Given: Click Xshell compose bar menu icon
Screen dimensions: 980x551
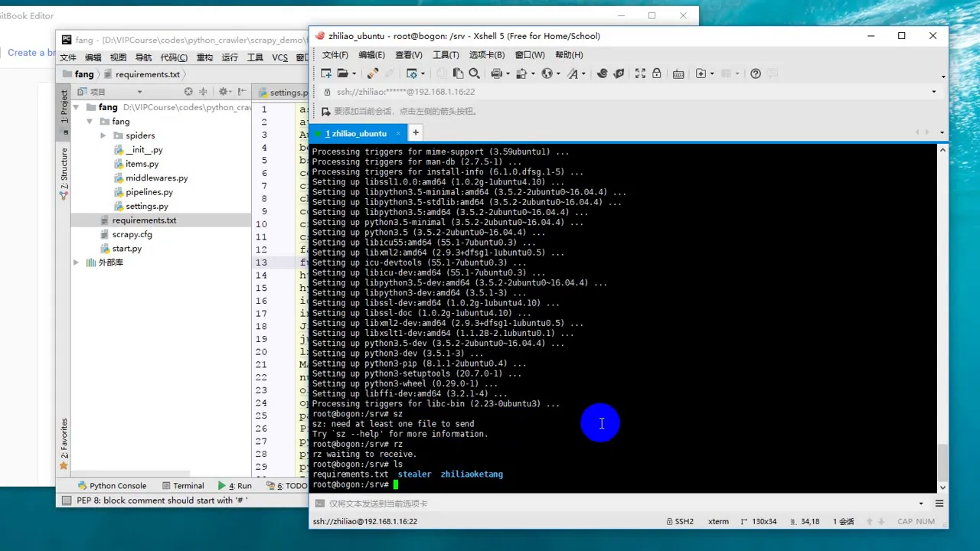Looking at the screenshot, I should [x=939, y=504].
